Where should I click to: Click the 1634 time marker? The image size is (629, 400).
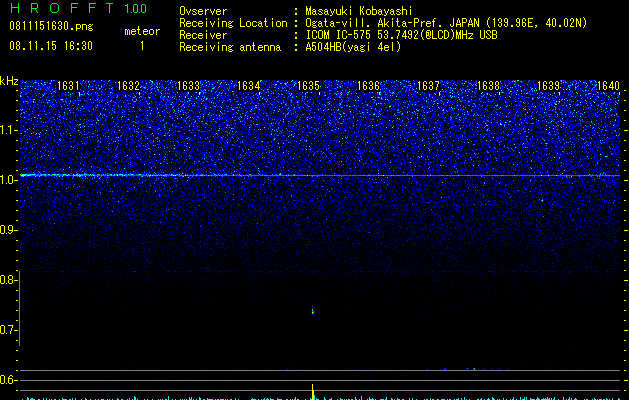tap(248, 86)
